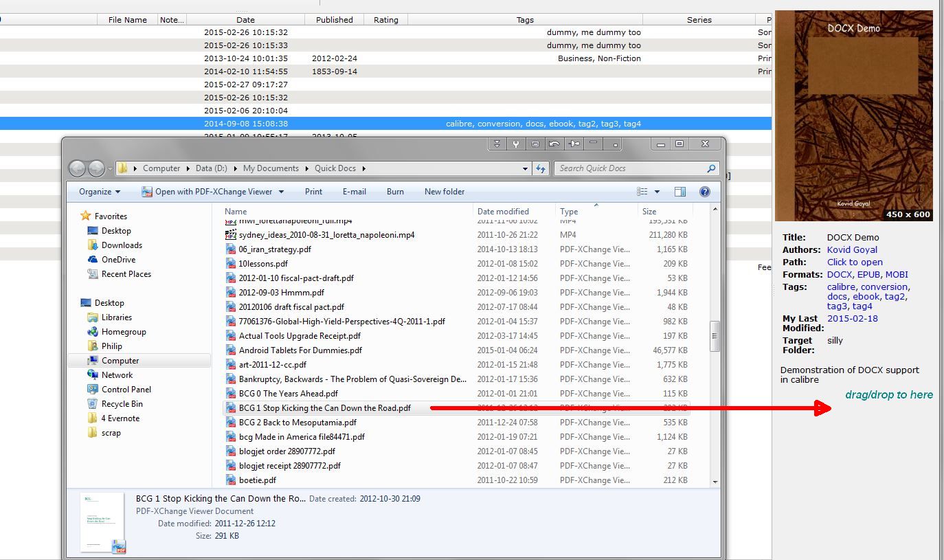Click the PDF icon beside 10lessons.pdf
The width and height of the screenshot is (944, 560).
231,264
